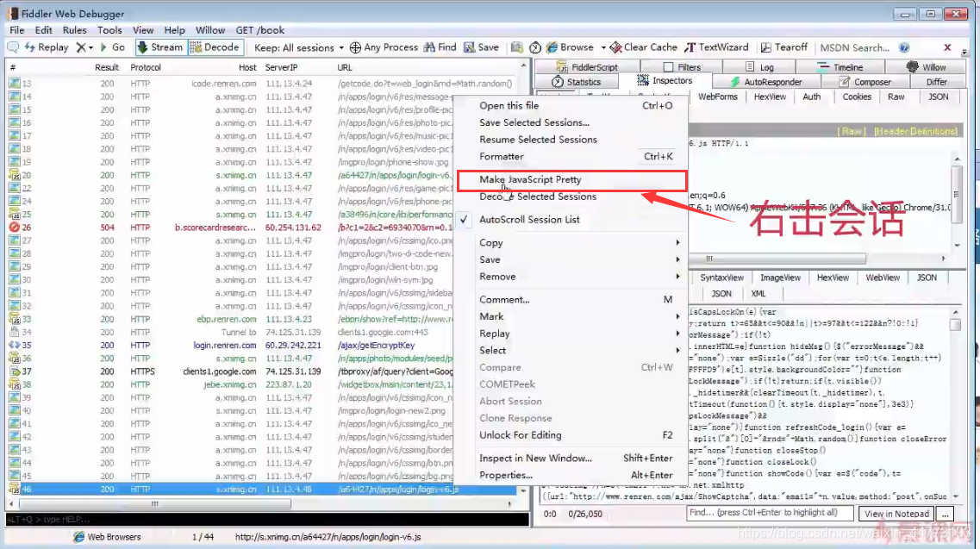Viewport: 980px width, 549px height.
Task: Click Clear Cache toolbar button
Action: click(x=644, y=47)
